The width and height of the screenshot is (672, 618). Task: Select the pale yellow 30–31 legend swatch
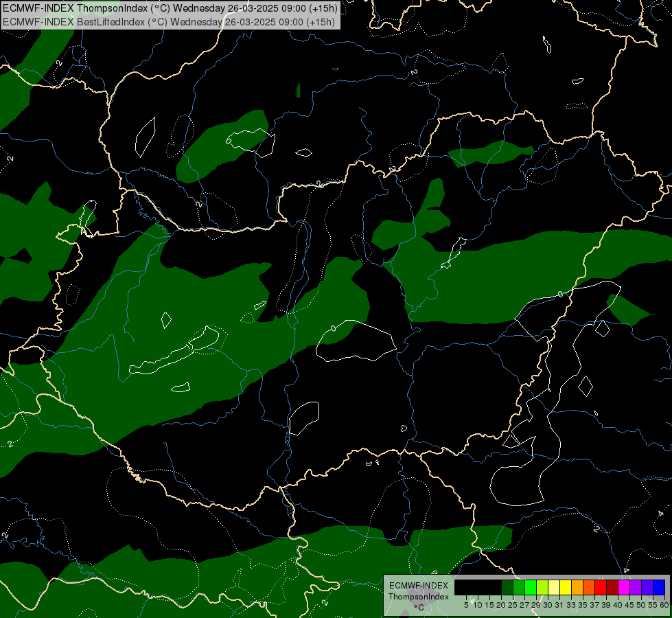[x=554, y=587]
